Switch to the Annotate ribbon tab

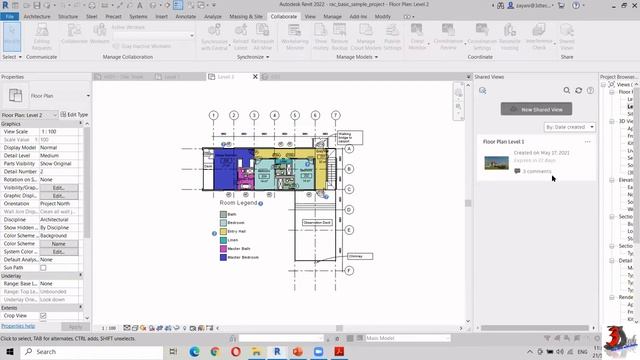tap(185, 16)
